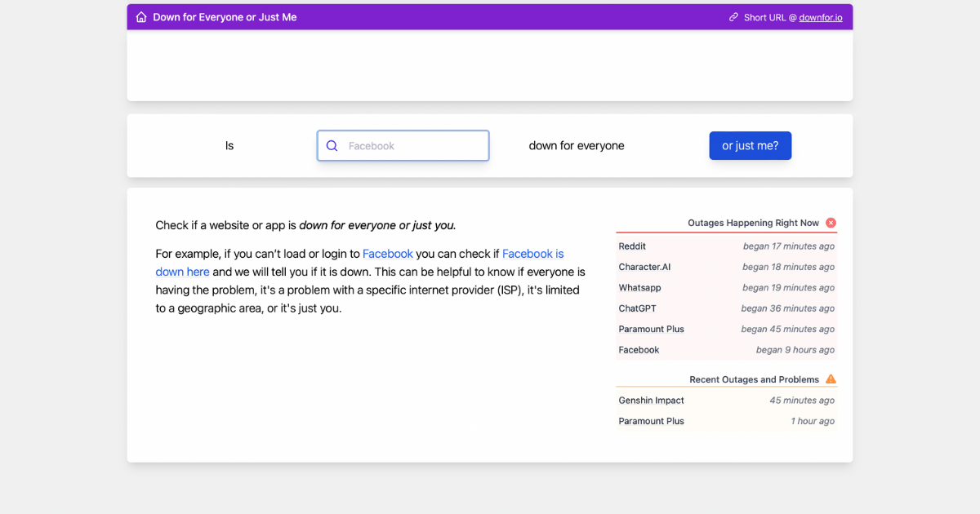Click 'began 36 minutes ago' timestamp
Viewport: 980px width, 514px height.
tap(788, 308)
